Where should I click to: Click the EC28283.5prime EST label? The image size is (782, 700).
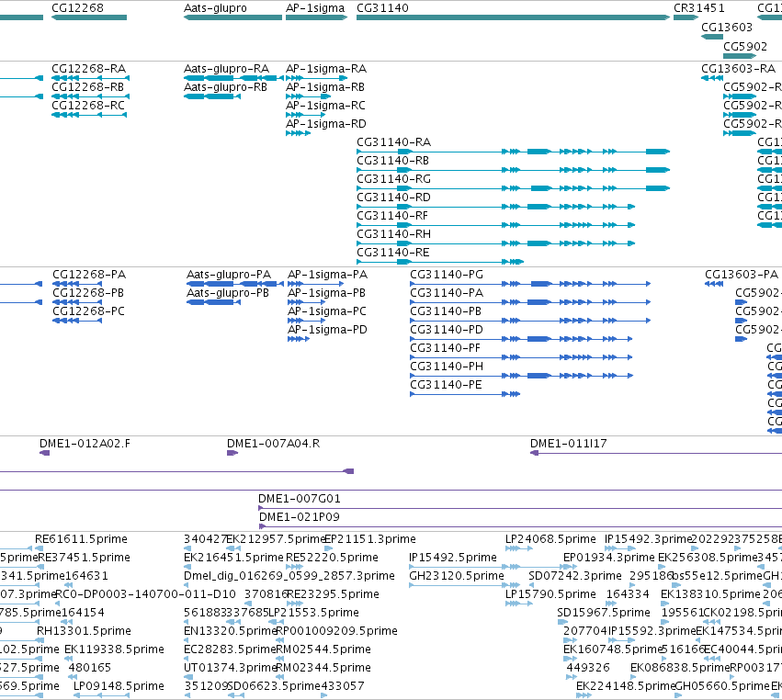coord(230,649)
